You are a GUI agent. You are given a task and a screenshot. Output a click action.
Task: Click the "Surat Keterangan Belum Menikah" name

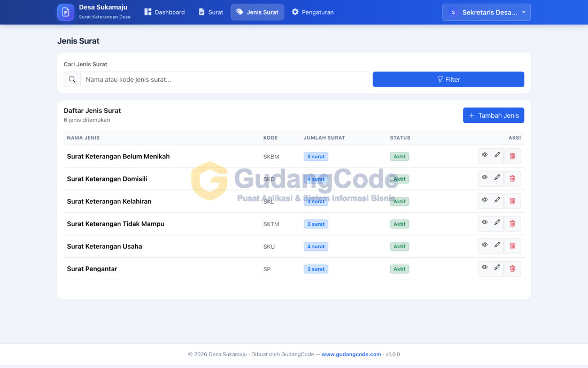click(x=118, y=156)
